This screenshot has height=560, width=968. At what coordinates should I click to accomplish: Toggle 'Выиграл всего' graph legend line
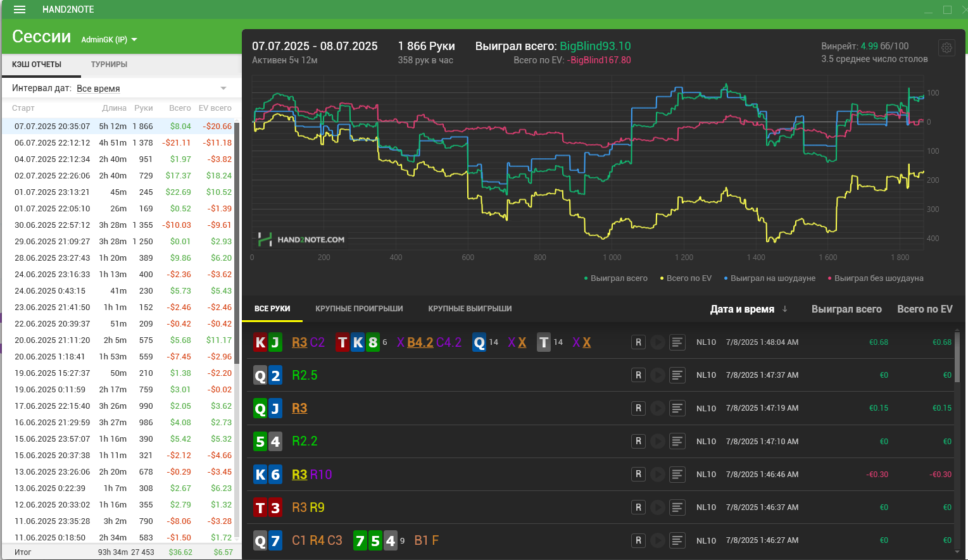pyautogui.click(x=615, y=278)
